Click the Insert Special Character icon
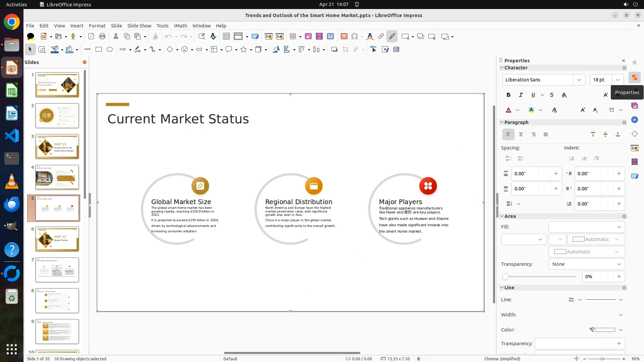Image resolution: width=644 pixels, height=362 pixels. click(355, 37)
